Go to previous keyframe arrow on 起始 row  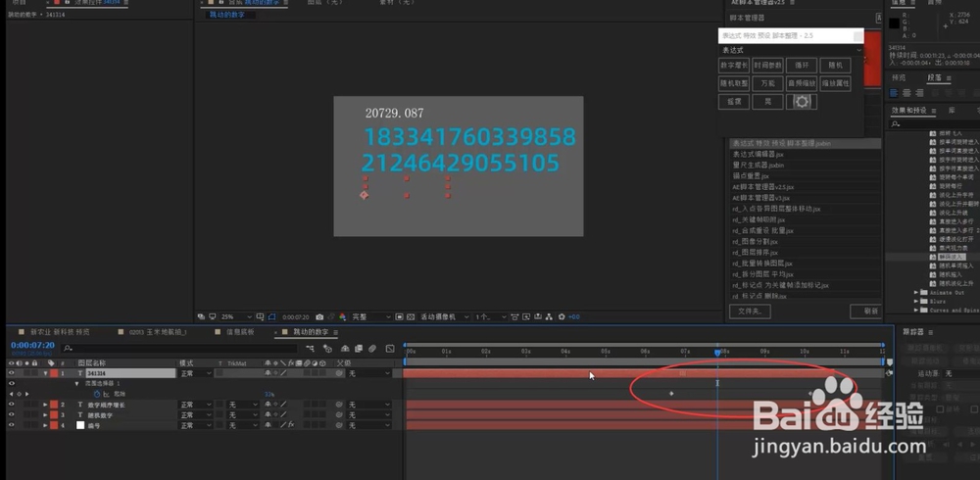(11, 395)
